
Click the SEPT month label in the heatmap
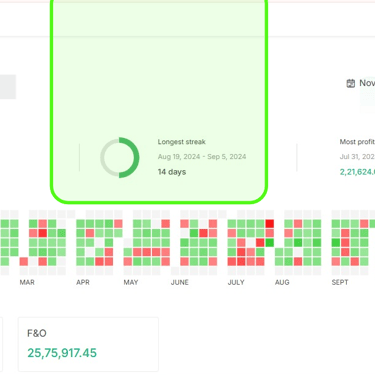(x=340, y=282)
